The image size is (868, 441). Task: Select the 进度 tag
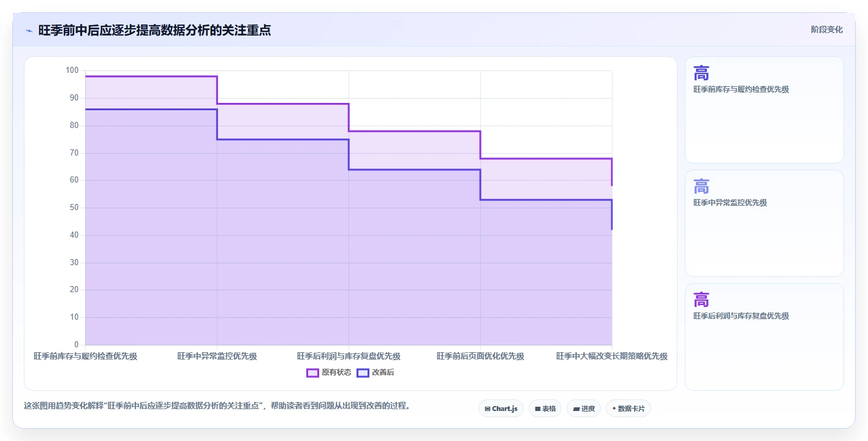tap(584, 409)
